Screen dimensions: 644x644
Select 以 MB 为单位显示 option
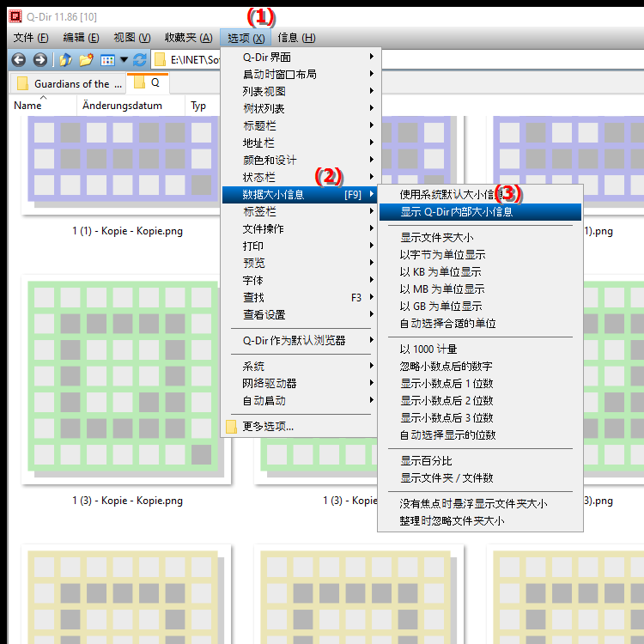[480, 289]
